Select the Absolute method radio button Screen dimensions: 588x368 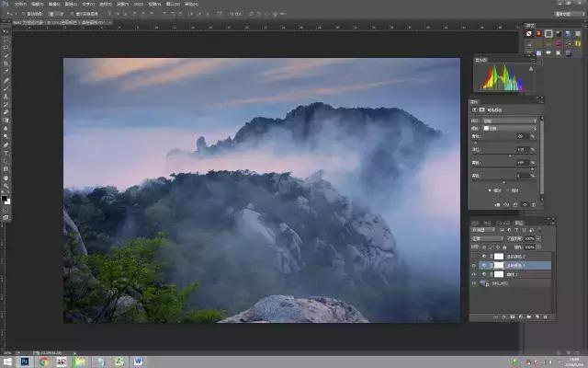508,190
